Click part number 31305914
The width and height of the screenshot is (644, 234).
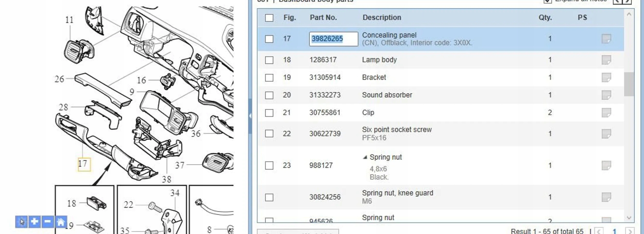pos(325,77)
